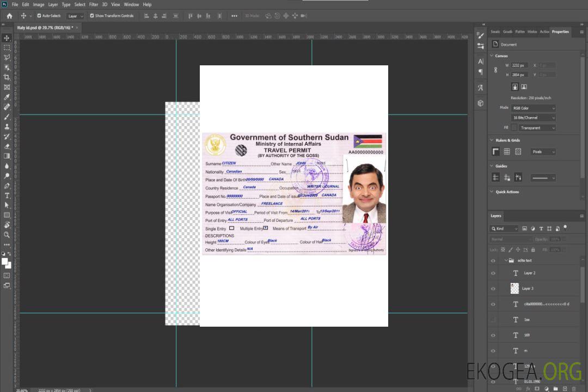Select the Move tool in the toolbar
The height and width of the screenshot is (392, 588).
point(7,38)
